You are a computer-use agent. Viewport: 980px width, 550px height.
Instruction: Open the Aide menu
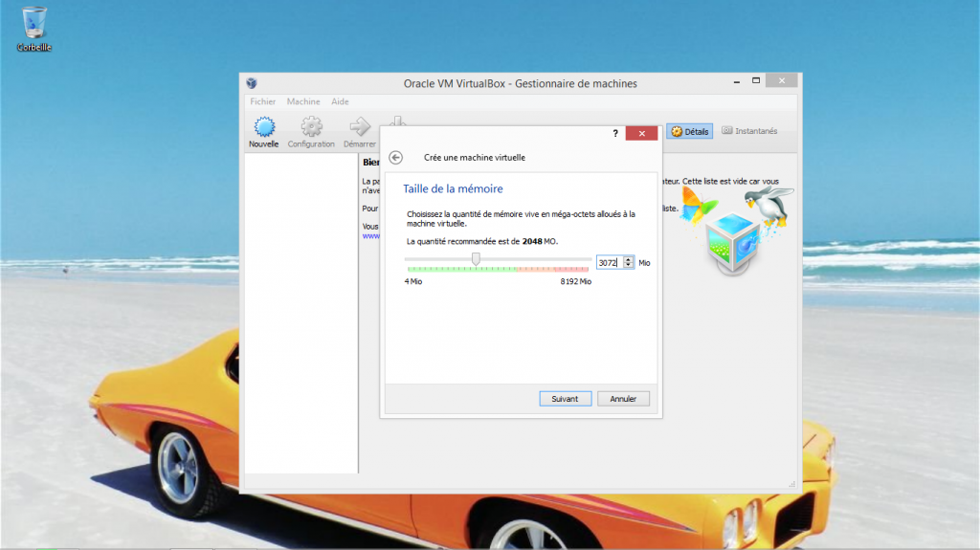340,101
